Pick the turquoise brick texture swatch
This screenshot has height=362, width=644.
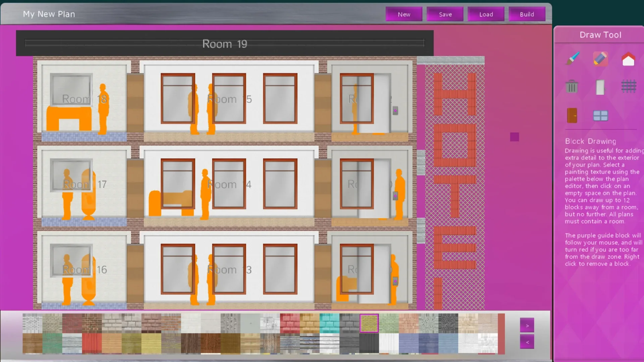click(329, 323)
